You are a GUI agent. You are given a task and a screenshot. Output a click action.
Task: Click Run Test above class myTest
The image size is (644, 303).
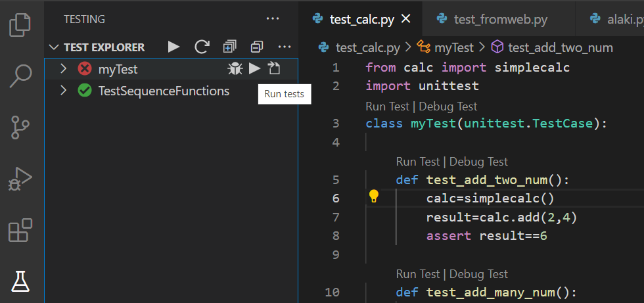(386, 106)
